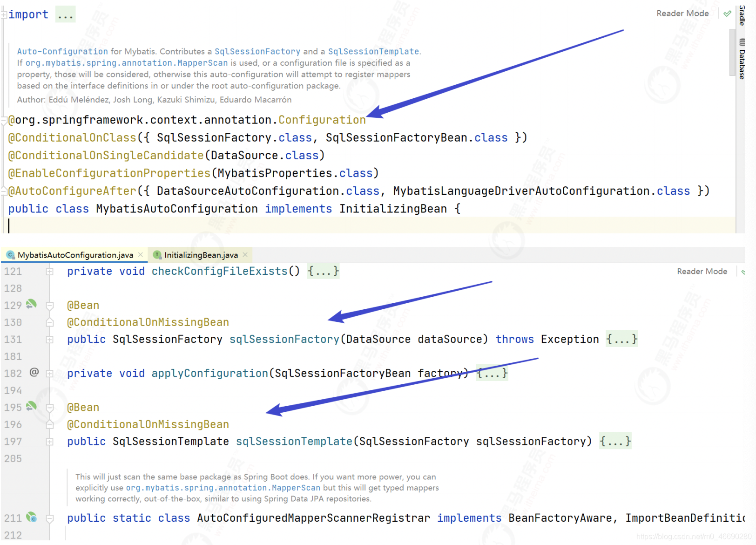
Task: Click the class icon on the MybatisAutoConfiguration.java tab
Action: pos(10,255)
